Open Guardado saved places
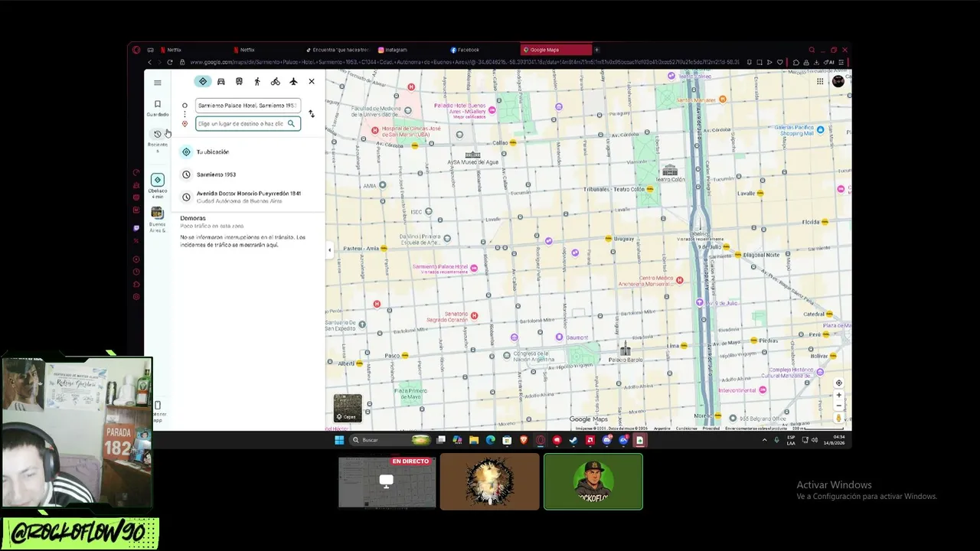This screenshot has width=980, height=551. click(158, 108)
